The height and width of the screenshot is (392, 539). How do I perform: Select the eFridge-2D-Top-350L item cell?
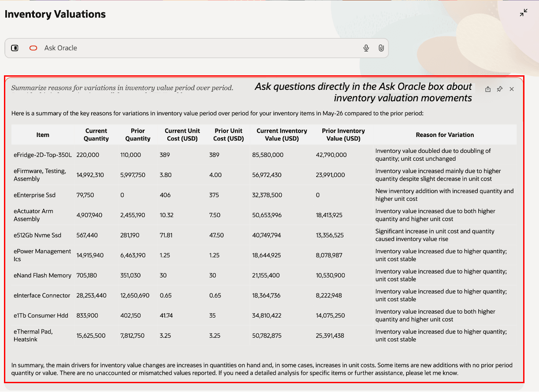[43, 155]
